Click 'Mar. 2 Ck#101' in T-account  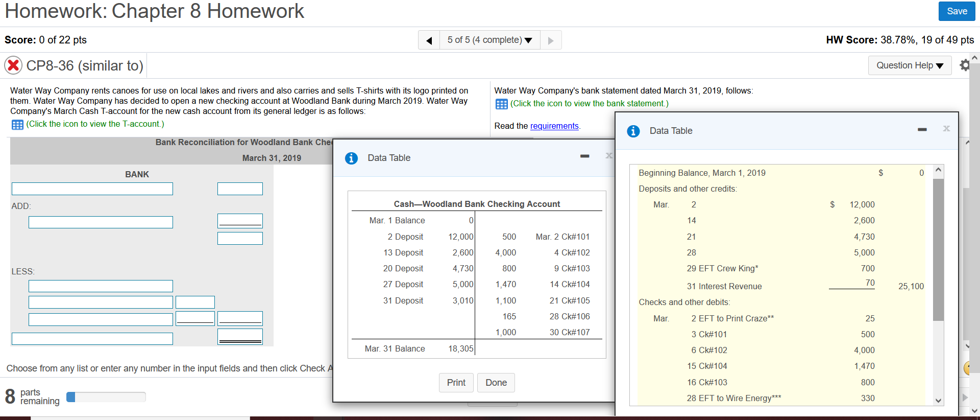point(562,237)
